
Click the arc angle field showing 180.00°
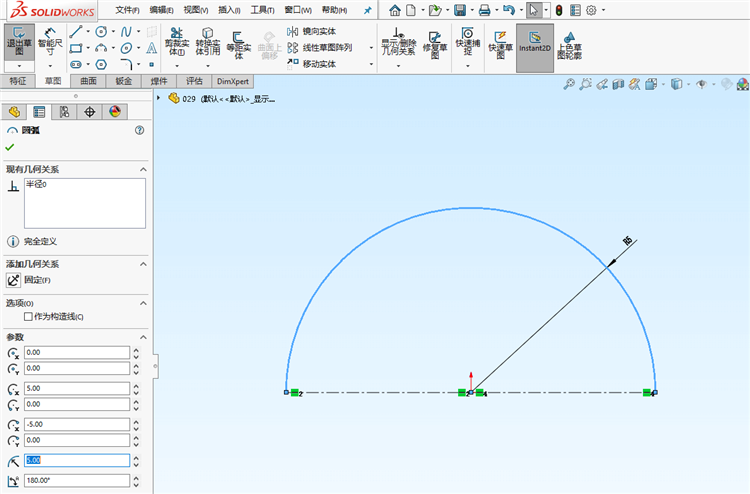77,480
